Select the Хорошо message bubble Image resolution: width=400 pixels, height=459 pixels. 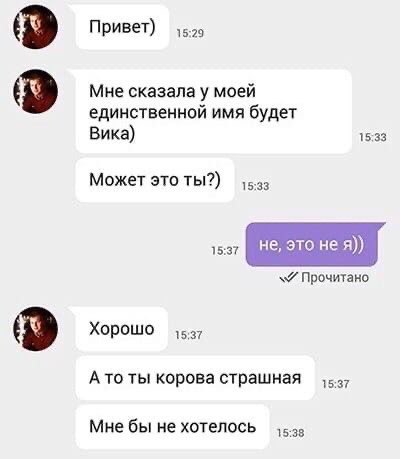tap(121, 329)
